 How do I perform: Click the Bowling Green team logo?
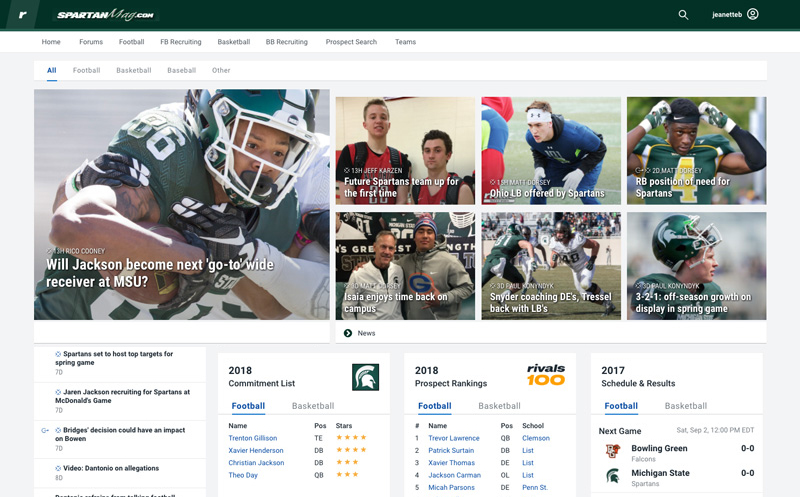(x=612, y=451)
